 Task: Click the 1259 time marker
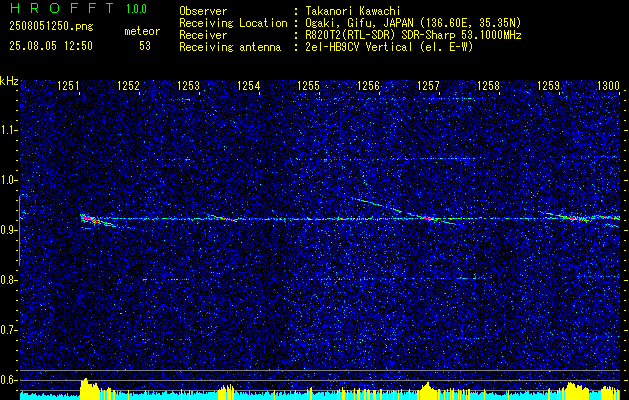[x=548, y=85]
